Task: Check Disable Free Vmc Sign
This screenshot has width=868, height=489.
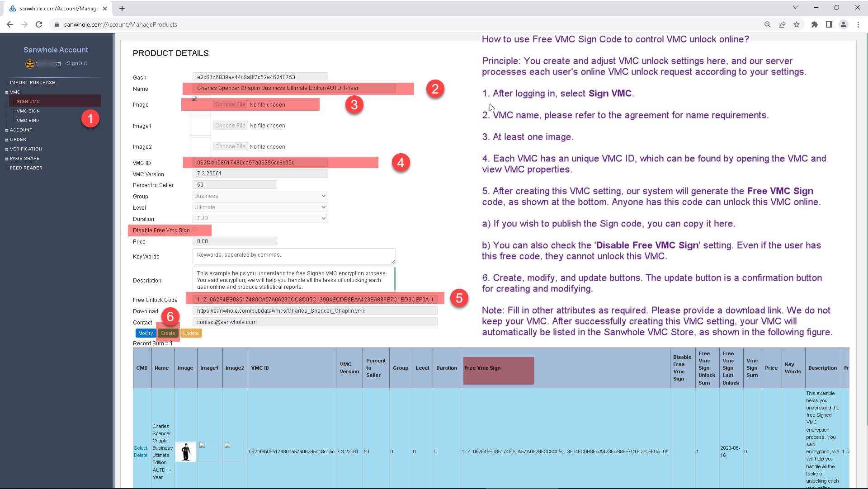Action: [195, 230]
